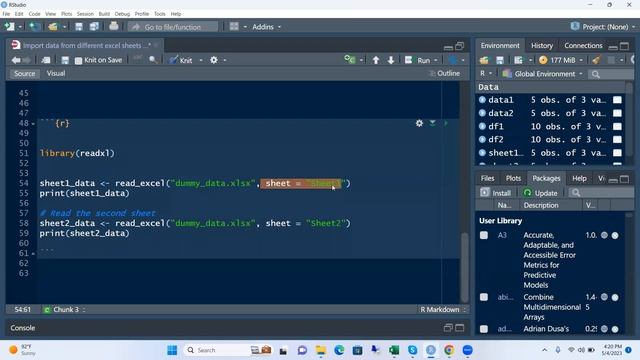Viewport: 640px width, 360px height.
Task: Open the Run dropdown arrow
Action: coord(436,60)
